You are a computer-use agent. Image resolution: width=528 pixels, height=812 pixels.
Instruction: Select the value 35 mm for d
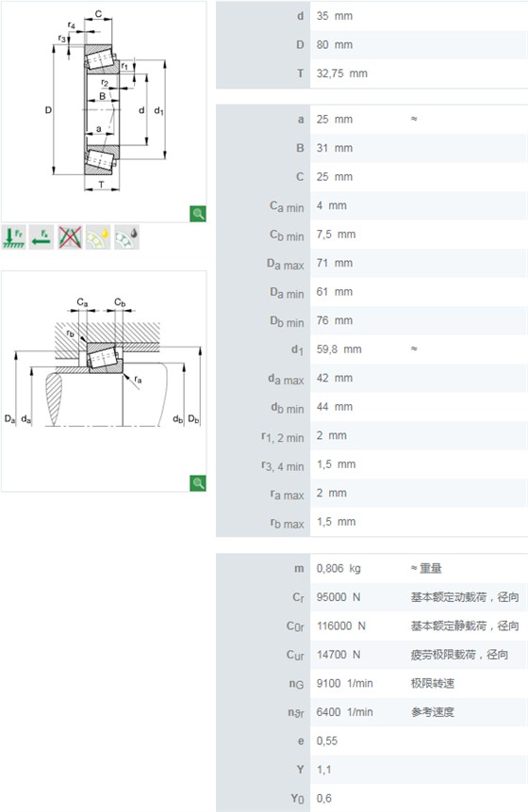335,16
